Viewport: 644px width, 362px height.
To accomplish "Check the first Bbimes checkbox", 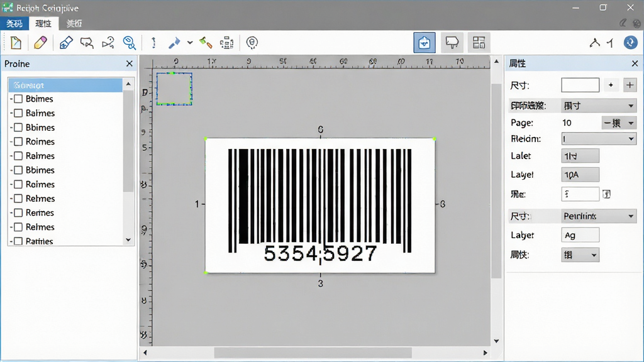I will 18,99.
